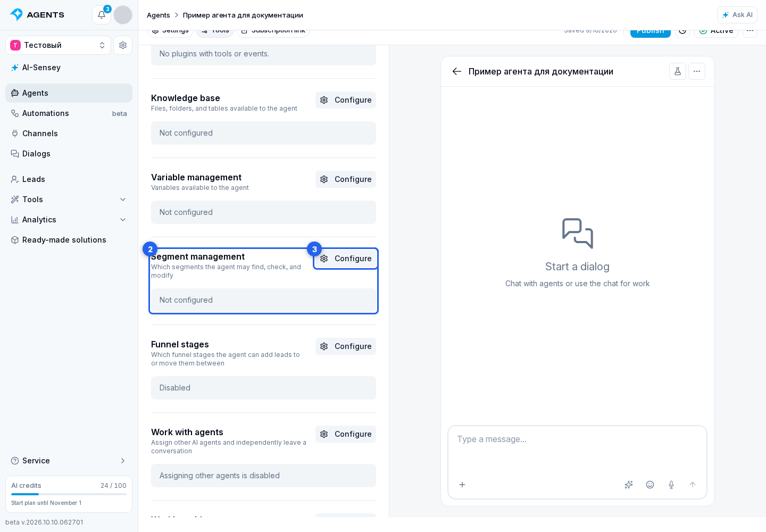
Task: Expand the Analytics sidebar section
Action: coord(69,220)
